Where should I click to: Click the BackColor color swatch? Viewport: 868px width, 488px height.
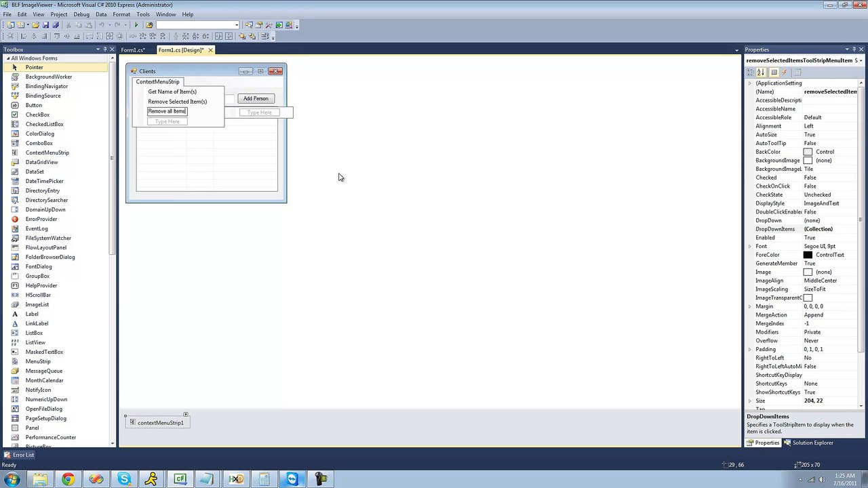click(x=808, y=152)
